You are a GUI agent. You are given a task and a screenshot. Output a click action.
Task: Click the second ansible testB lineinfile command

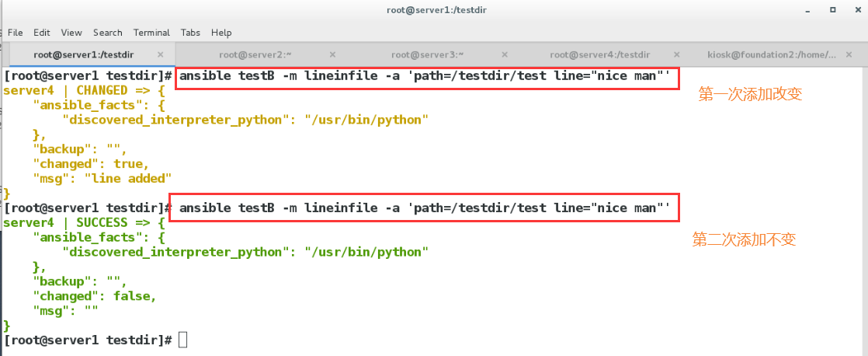tap(425, 208)
